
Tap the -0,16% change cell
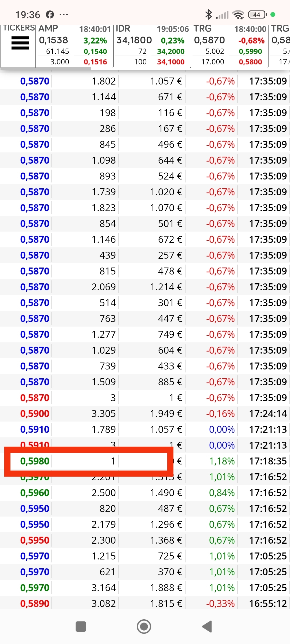[220, 414]
